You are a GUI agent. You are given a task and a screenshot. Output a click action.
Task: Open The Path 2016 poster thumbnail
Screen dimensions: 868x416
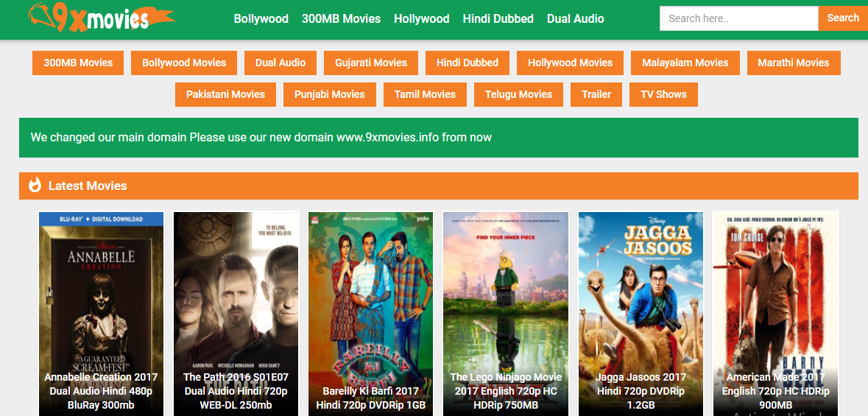(236, 314)
